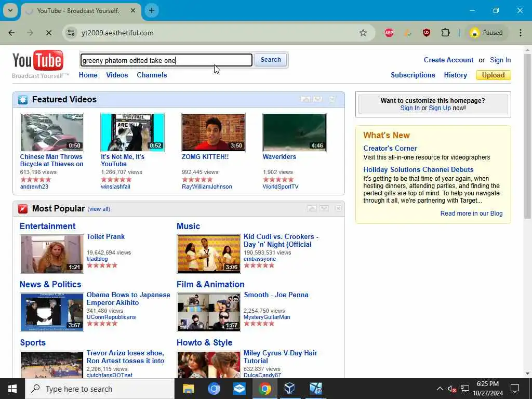Move Most Popular module up
Screen dimensions: 532x399
[312, 208]
